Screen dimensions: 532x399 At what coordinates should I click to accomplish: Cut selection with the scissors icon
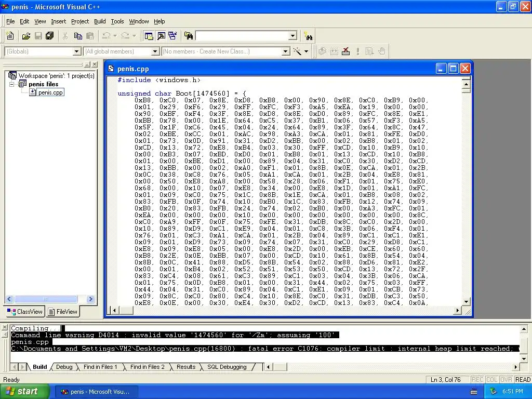[x=65, y=36]
